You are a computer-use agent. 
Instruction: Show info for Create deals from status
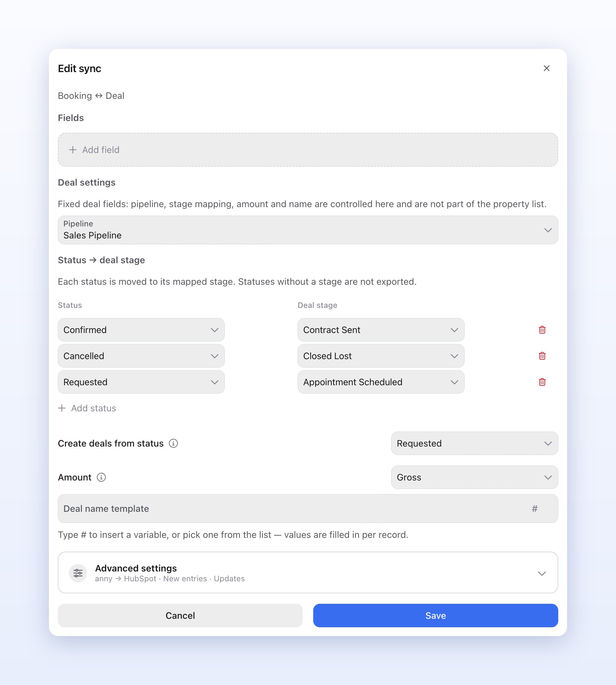[x=173, y=443]
